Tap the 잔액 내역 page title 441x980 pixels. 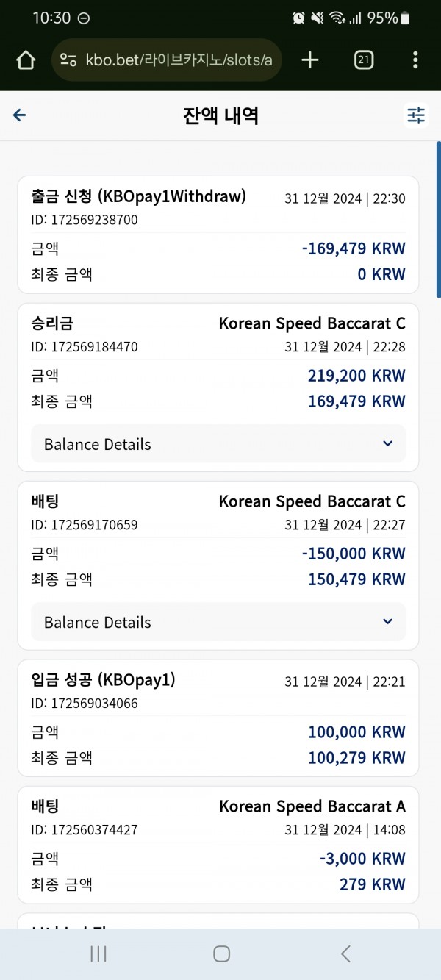[220, 115]
